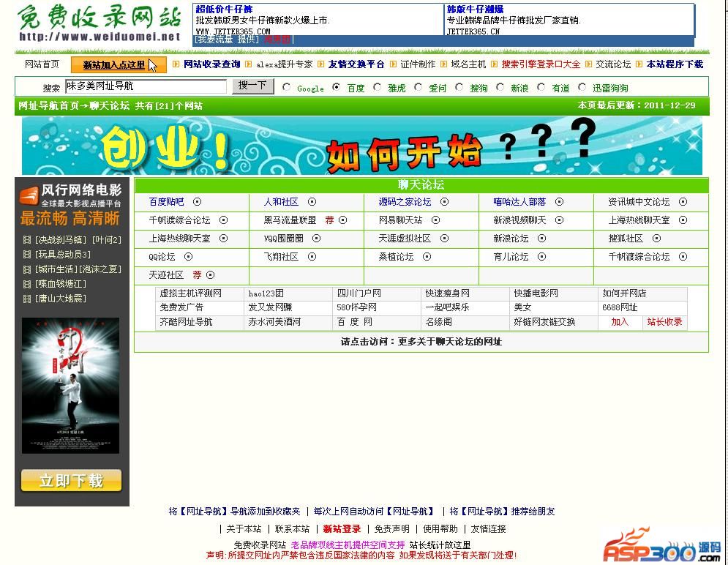The width and height of the screenshot is (728, 565).
Task: Click the 叶问2 movie poster thumbnail
Action: [x=70, y=386]
